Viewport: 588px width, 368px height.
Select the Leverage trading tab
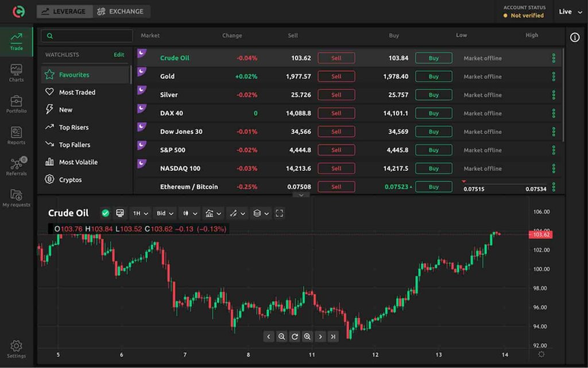pyautogui.click(x=64, y=11)
